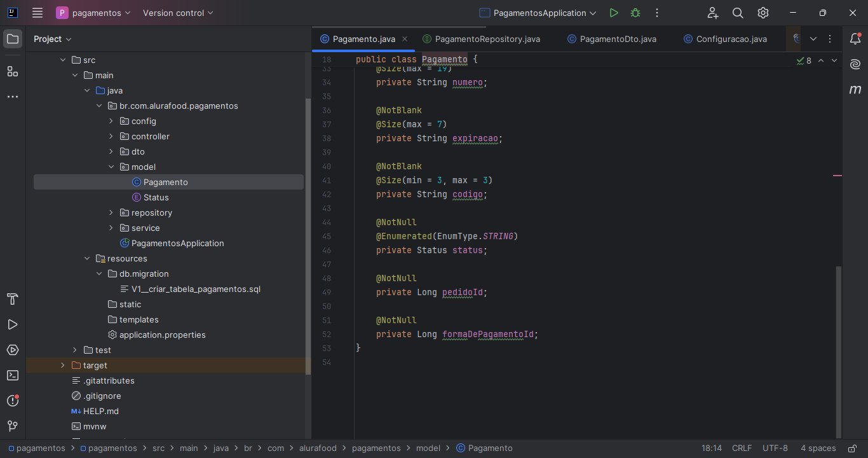Open the more actions menu beside the debug icon
Screen dimensions: 868x458
(657, 13)
